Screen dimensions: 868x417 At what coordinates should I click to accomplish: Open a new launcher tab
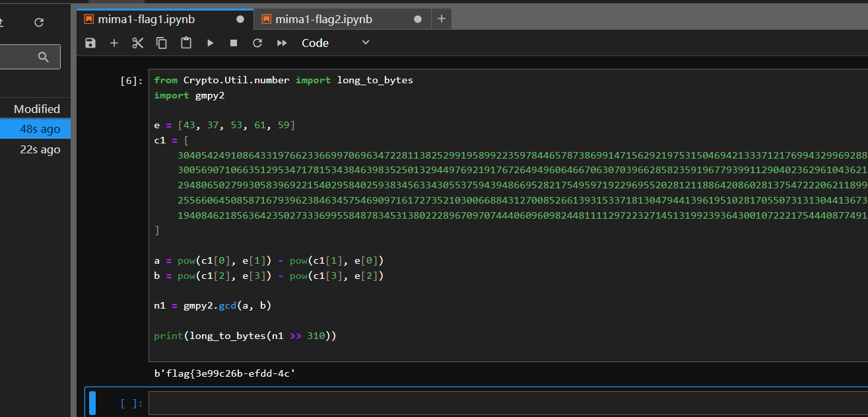pyautogui.click(x=442, y=19)
